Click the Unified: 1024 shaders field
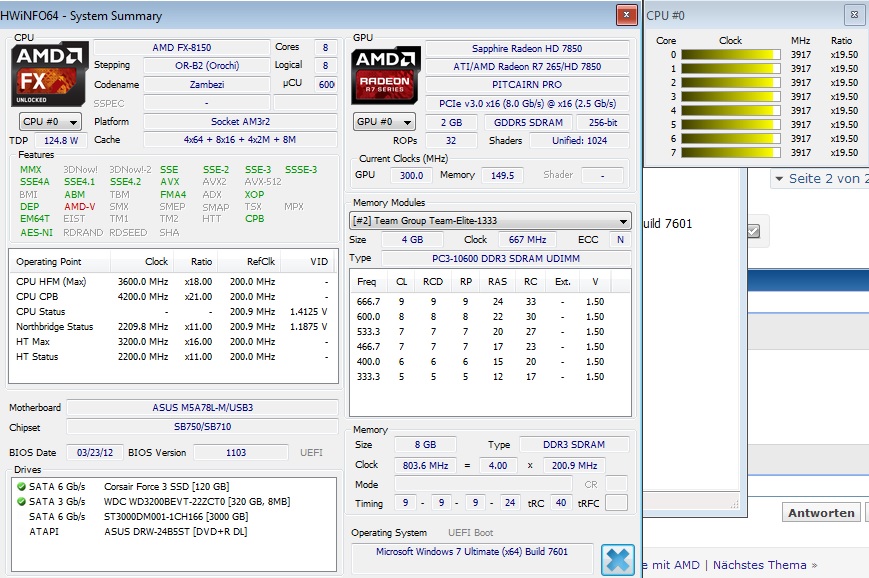This screenshot has width=869, height=578. click(x=579, y=141)
